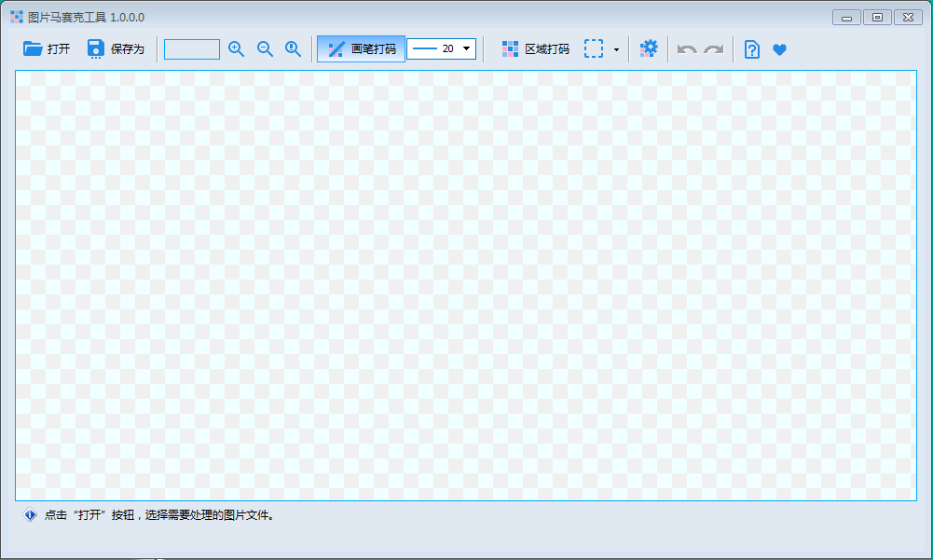Click the blue heart icon
This screenshot has width=933, height=560.
click(x=780, y=49)
